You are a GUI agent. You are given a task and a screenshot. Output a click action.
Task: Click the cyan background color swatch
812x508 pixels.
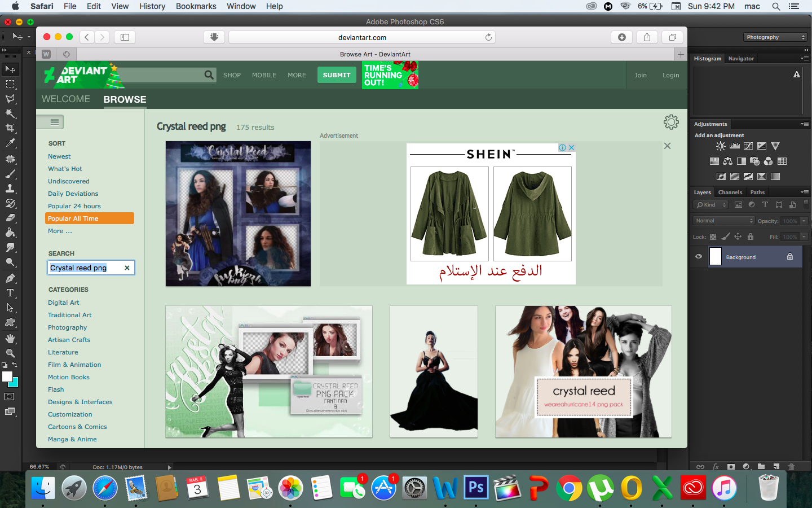click(14, 383)
